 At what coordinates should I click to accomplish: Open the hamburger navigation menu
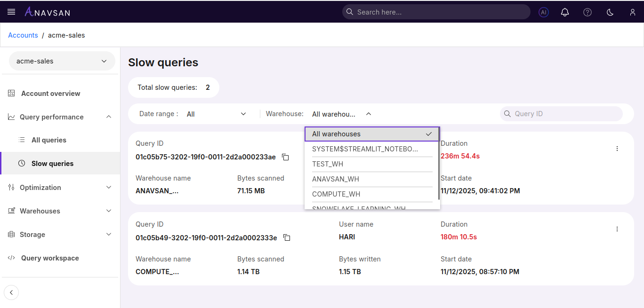(11, 12)
